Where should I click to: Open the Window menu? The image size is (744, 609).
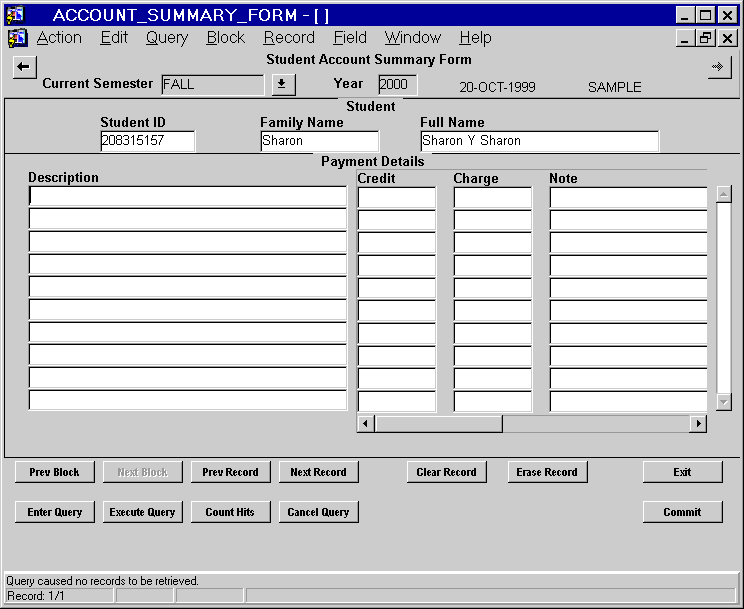[x=413, y=37]
